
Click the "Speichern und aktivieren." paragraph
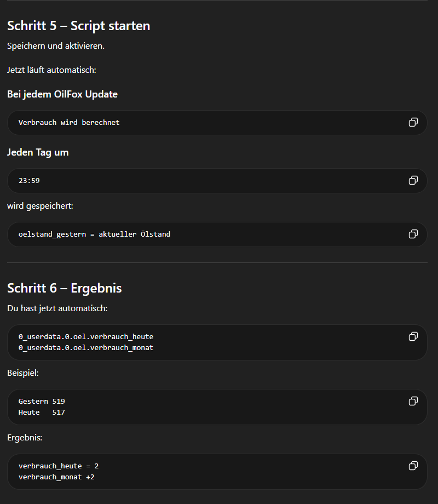click(x=56, y=46)
